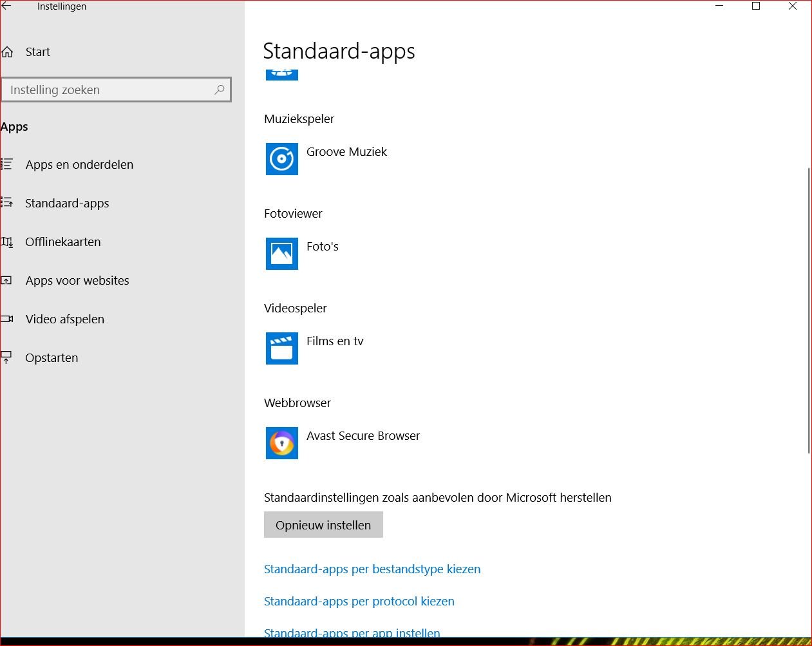Open Standaard-apps per protocol kiezen link
This screenshot has height=646, width=812.
(x=359, y=601)
